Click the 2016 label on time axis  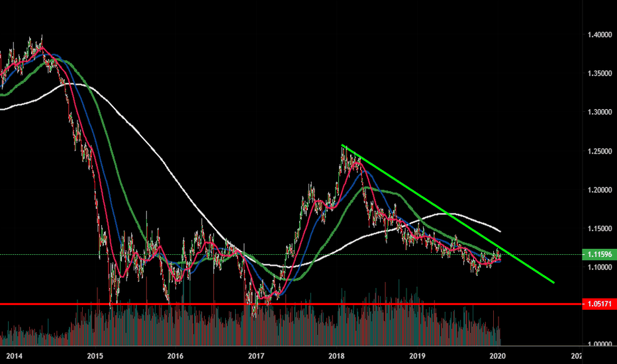(175, 356)
